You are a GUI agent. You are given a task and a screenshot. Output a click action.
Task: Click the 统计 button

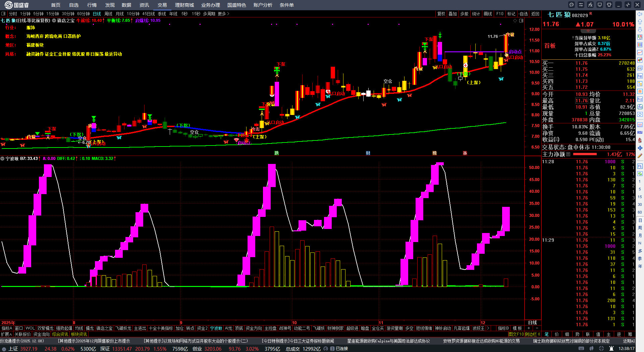point(476,14)
